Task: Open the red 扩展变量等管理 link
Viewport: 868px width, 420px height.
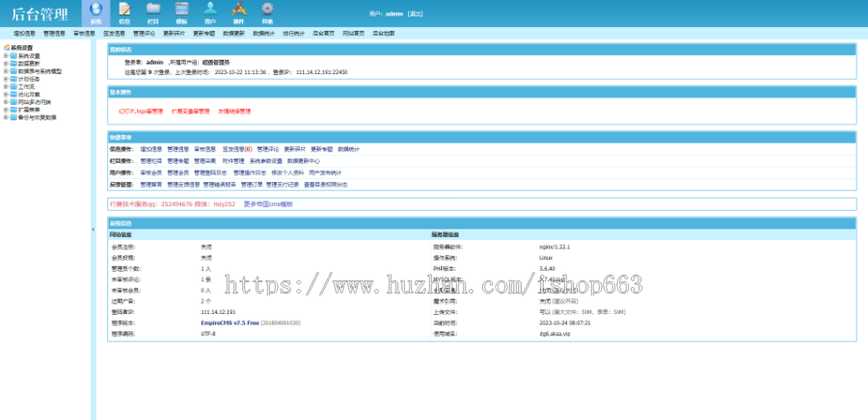Action: 190,111
